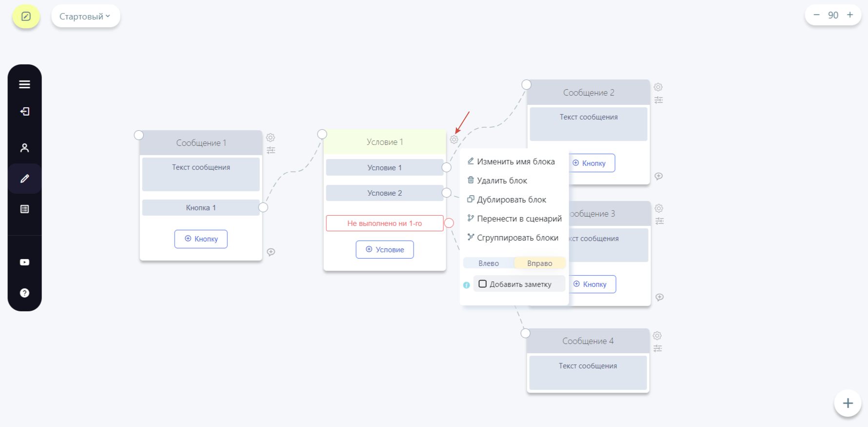This screenshot has height=427, width=868.
Task: Add a condition with Условие button
Action: point(385,249)
